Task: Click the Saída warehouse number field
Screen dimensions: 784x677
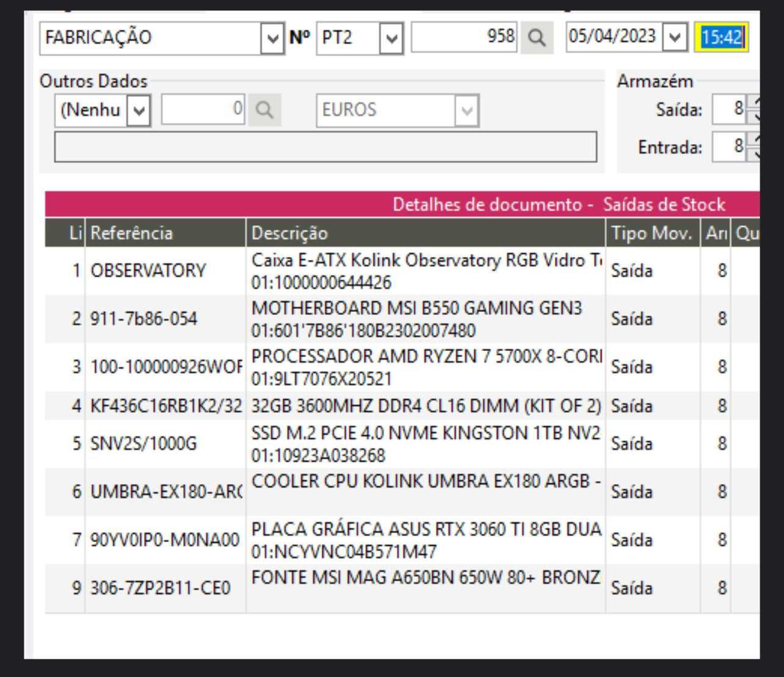Action: click(x=730, y=109)
